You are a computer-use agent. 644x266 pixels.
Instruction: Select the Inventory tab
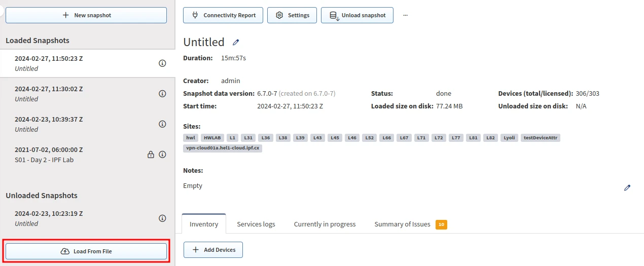(204, 224)
